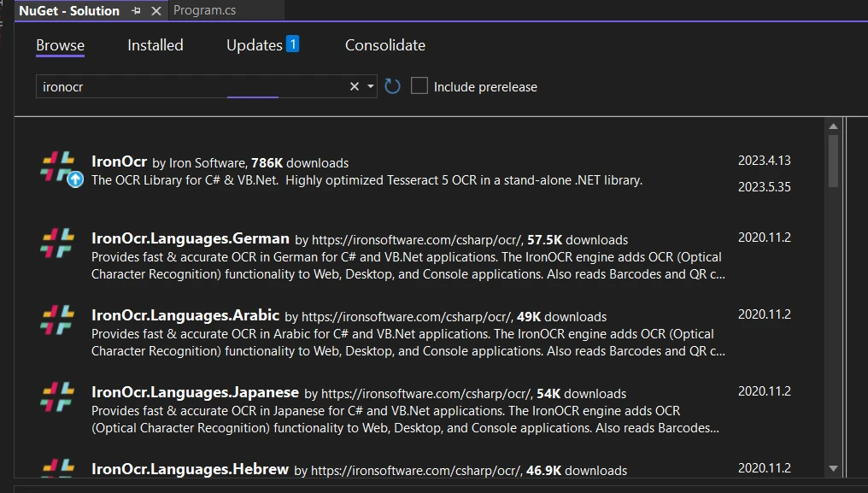Image resolution: width=868 pixels, height=493 pixels.
Task: Select the IronOcr.Languages.Japanese package title
Action: click(195, 393)
